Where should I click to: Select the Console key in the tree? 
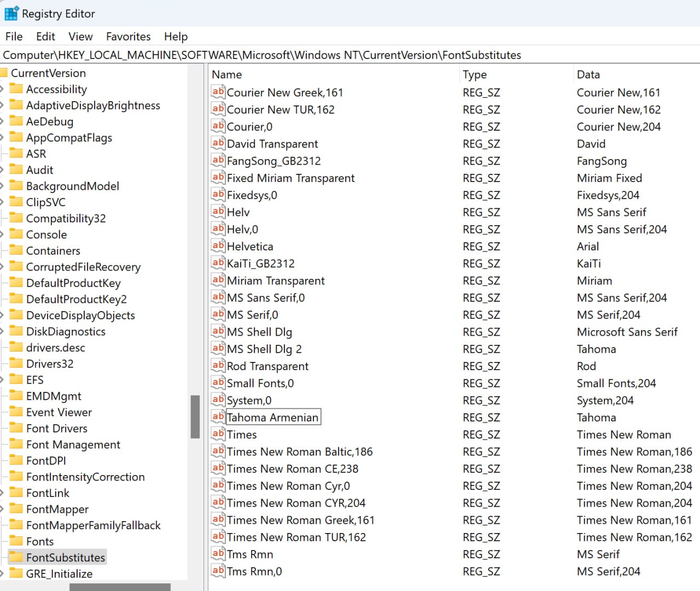coord(46,235)
